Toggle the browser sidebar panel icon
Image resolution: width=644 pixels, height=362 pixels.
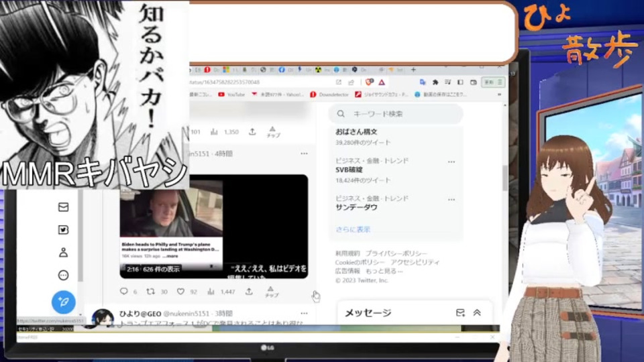click(460, 82)
